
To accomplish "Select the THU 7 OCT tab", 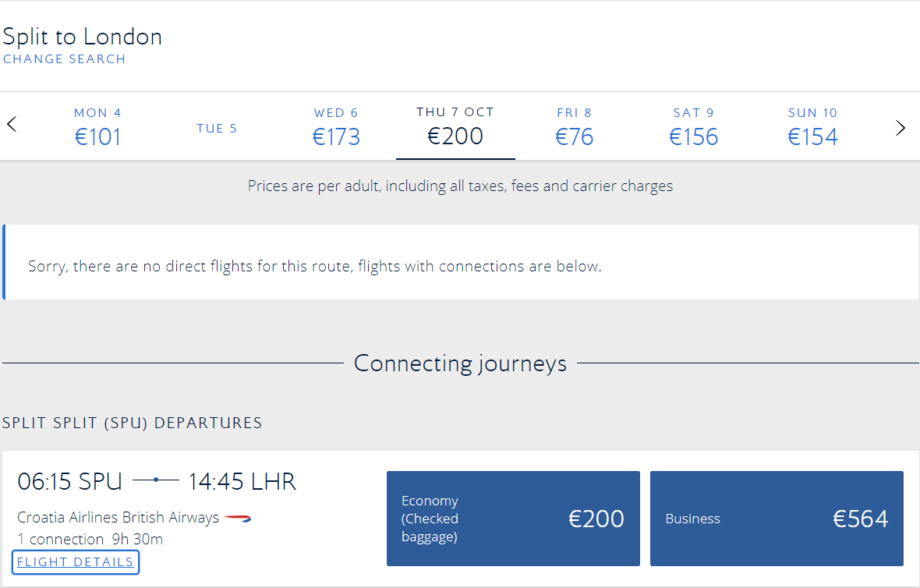I will pyautogui.click(x=455, y=127).
